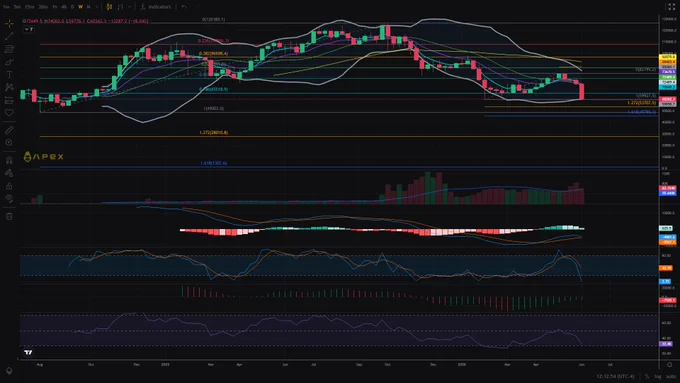
Task: Select the ruler measure tool
Action: point(9,130)
